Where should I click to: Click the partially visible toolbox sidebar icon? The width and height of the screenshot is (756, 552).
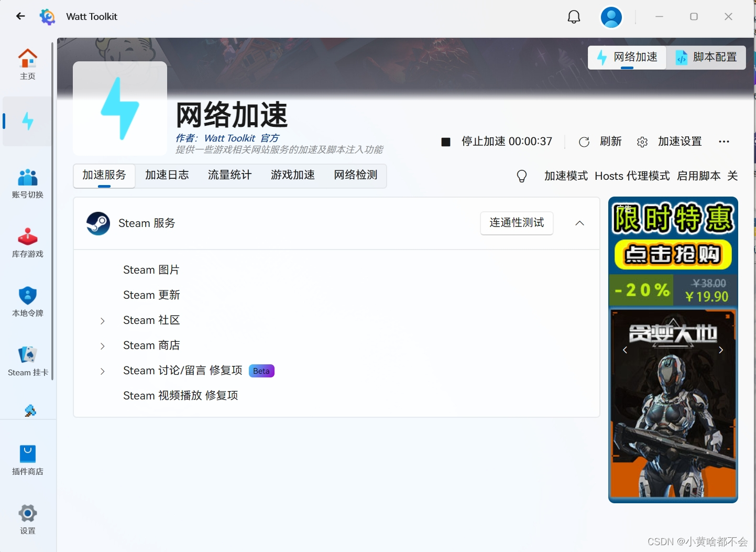click(x=30, y=411)
